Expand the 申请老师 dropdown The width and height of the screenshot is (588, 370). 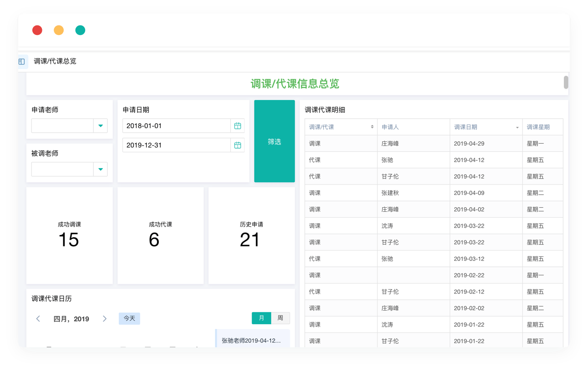[101, 126]
